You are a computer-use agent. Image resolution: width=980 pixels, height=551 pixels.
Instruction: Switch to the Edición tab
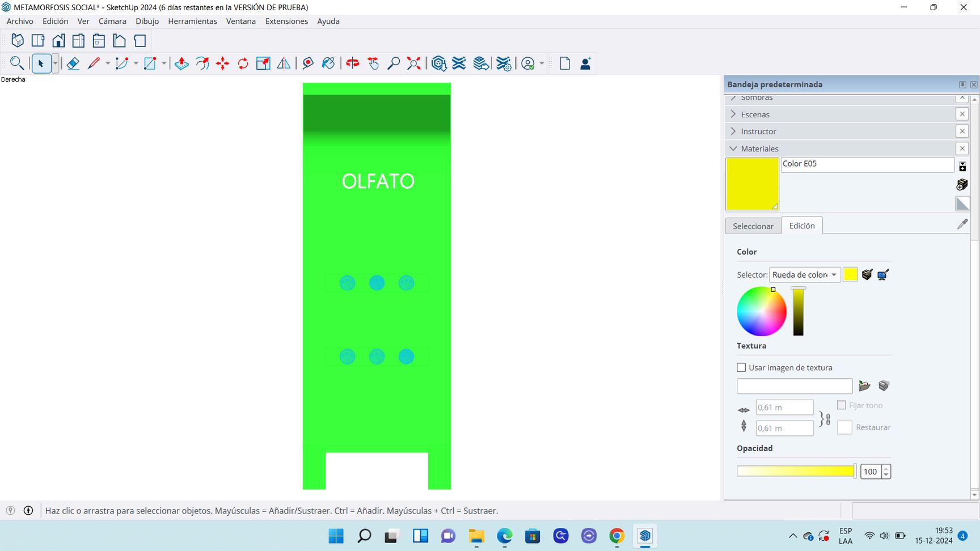pos(802,226)
